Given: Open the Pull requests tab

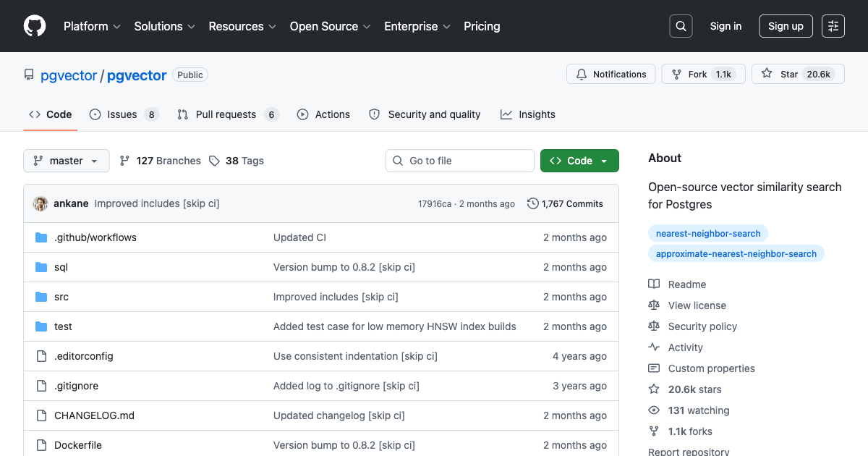Looking at the screenshot, I should (227, 114).
